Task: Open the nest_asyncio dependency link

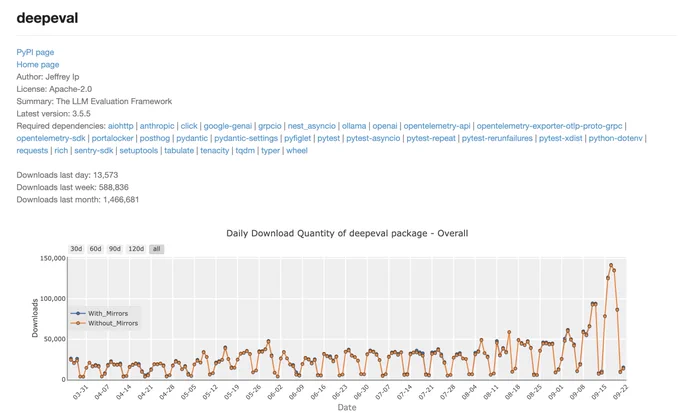Action: click(x=311, y=126)
